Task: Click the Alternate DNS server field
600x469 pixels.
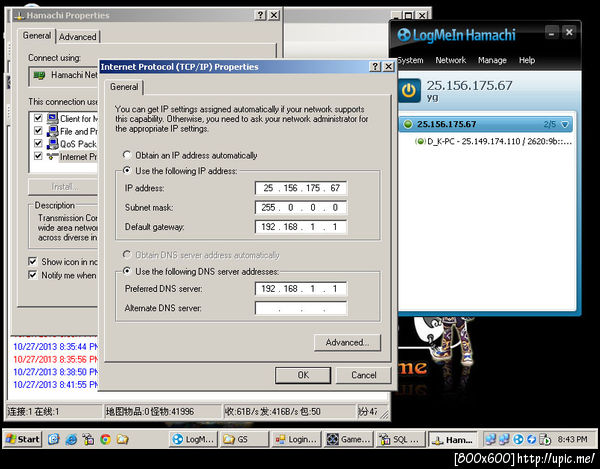Action: tap(301, 308)
